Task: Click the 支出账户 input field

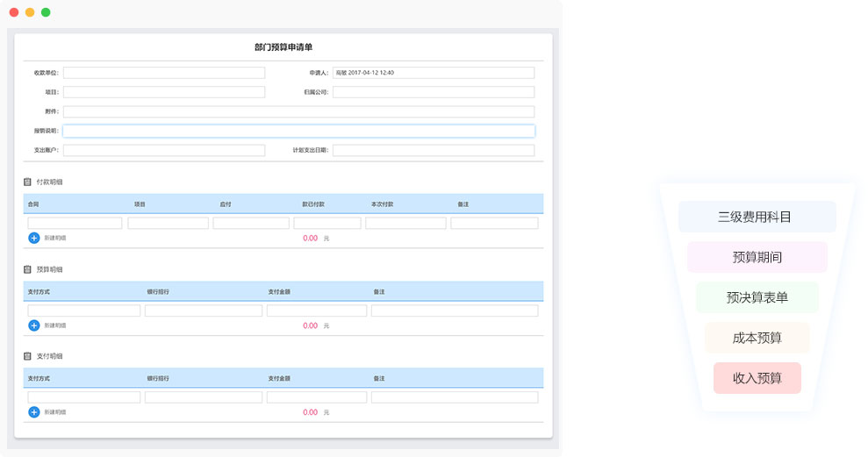Action: pyautogui.click(x=163, y=150)
